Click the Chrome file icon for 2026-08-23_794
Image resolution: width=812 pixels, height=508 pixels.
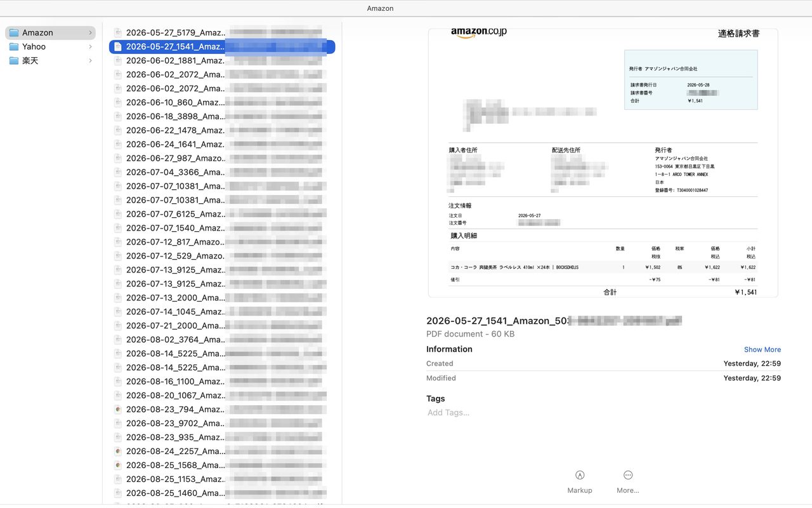point(118,410)
